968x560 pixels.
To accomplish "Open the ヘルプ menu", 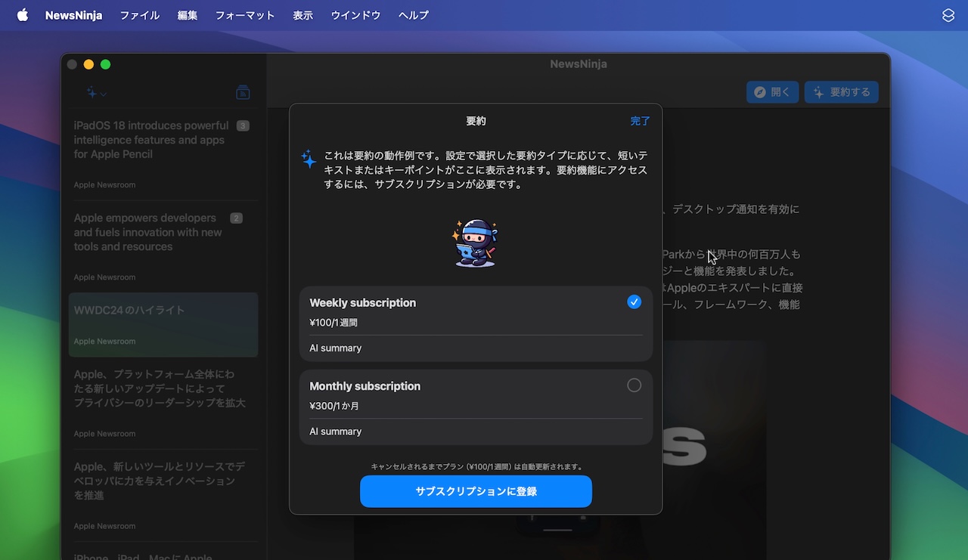I will pyautogui.click(x=414, y=15).
